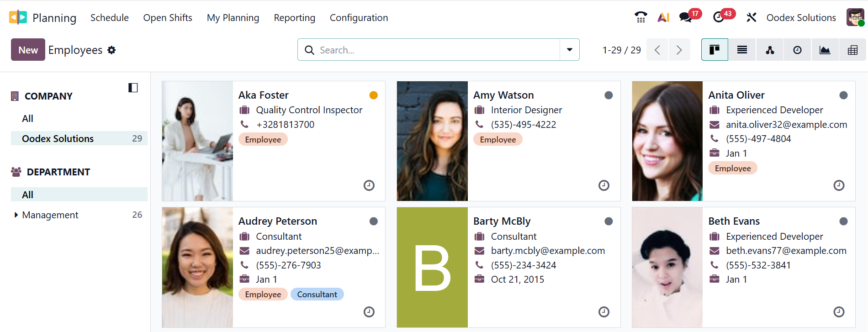The width and height of the screenshot is (868, 332).
Task: Open the Configuration menu
Action: pyautogui.click(x=359, y=18)
